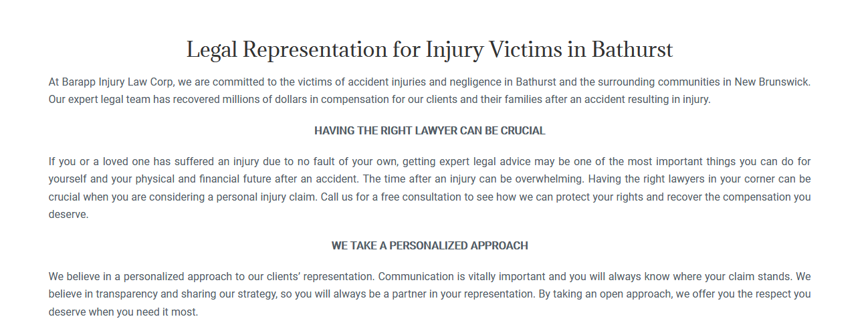Viewport: 868px width, 333px height.
Task: Click the phrase "expert legal team"
Action: [110, 100]
